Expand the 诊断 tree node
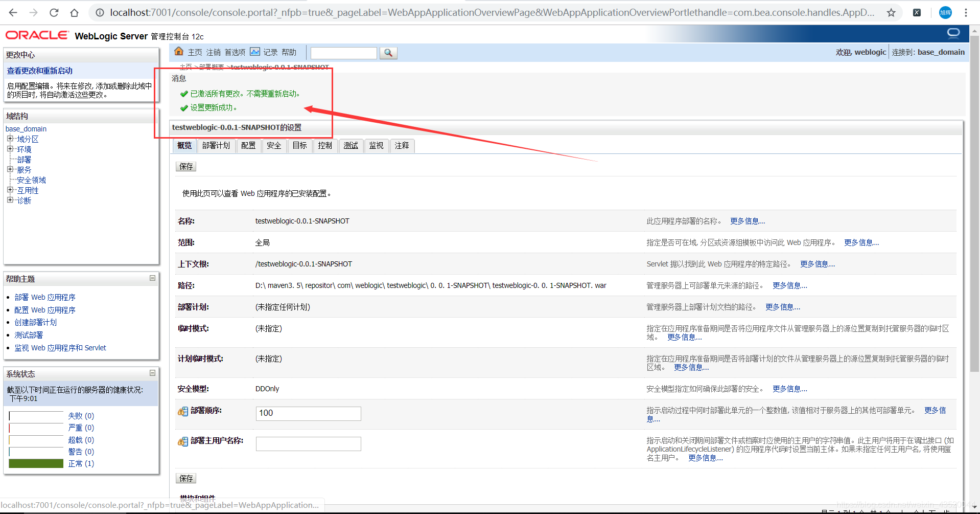 10,200
